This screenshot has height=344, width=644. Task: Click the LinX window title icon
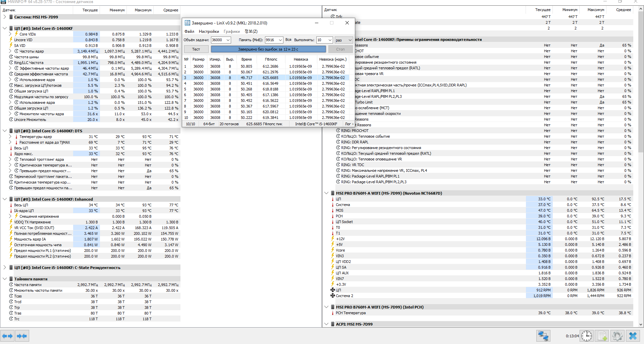click(x=187, y=23)
